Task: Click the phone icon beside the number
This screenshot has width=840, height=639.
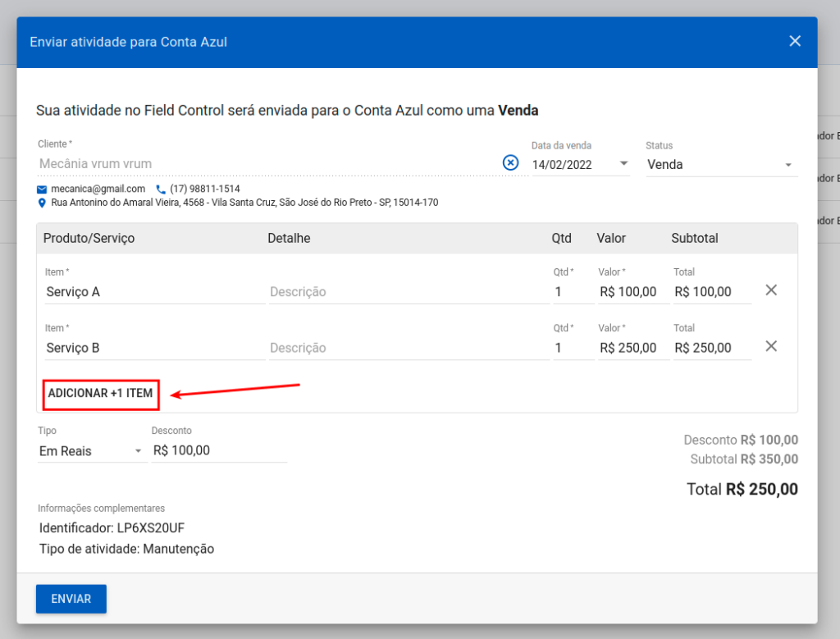Action: point(161,189)
